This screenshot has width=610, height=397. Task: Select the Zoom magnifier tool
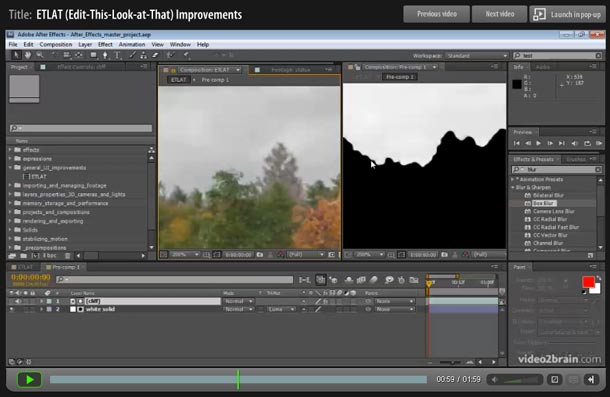tap(40, 55)
